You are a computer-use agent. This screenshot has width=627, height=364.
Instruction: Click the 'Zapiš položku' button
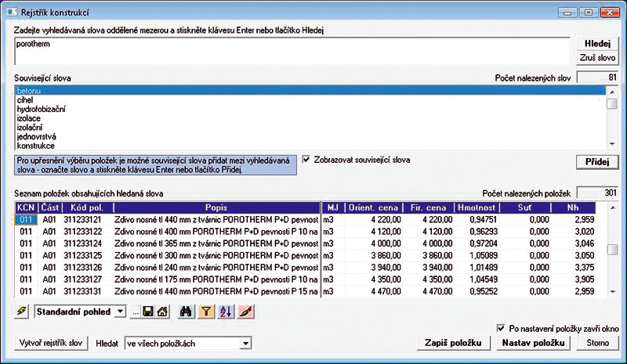pyautogui.click(x=453, y=343)
